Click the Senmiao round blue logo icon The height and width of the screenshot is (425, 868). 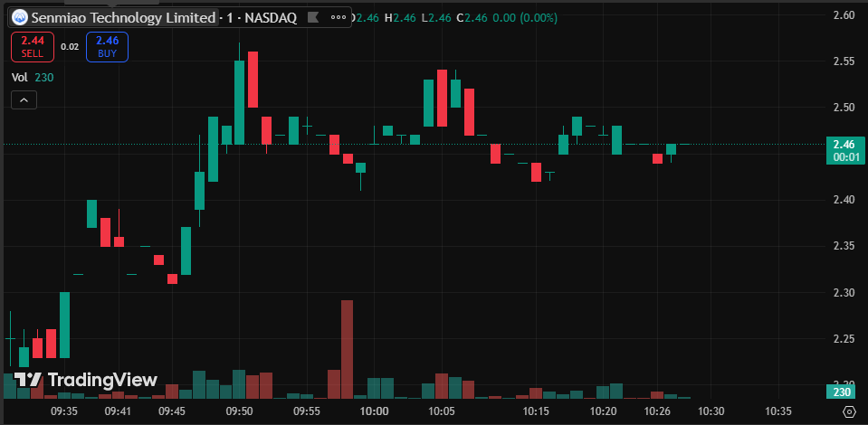(20, 18)
